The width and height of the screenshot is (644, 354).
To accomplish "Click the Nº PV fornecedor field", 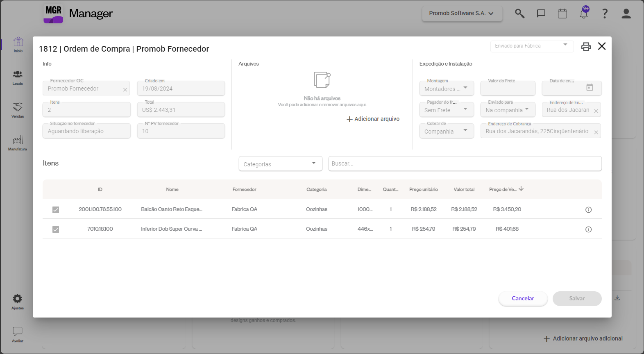I will pyautogui.click(x=181, y=131).
